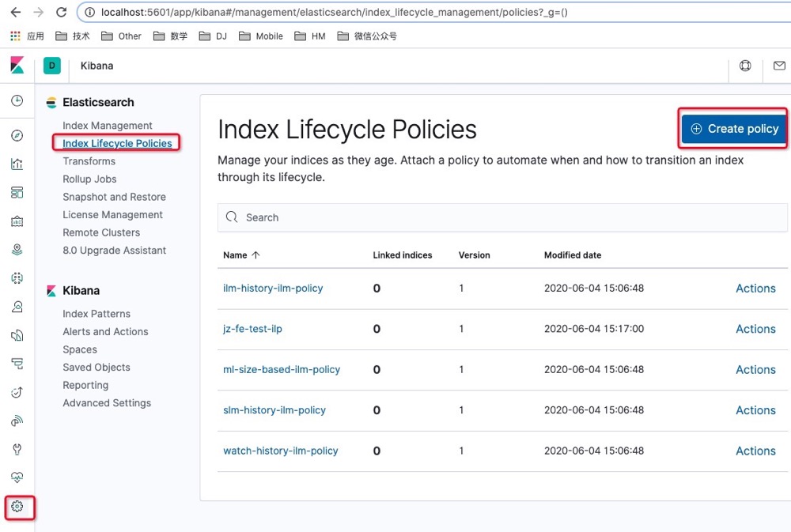Image resolution: width=791 pixels, height=532 pixels.
Task: Sort by Linked indices column header
Action: pyautogui.click(x=402, y=255)
